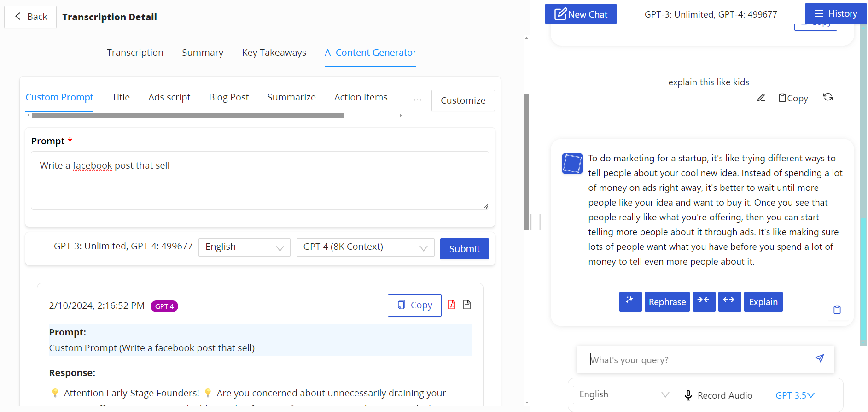Copy the assistant reply with clipboard icon
This screenshot has width=868, height=412.
[x=837, y=310]
